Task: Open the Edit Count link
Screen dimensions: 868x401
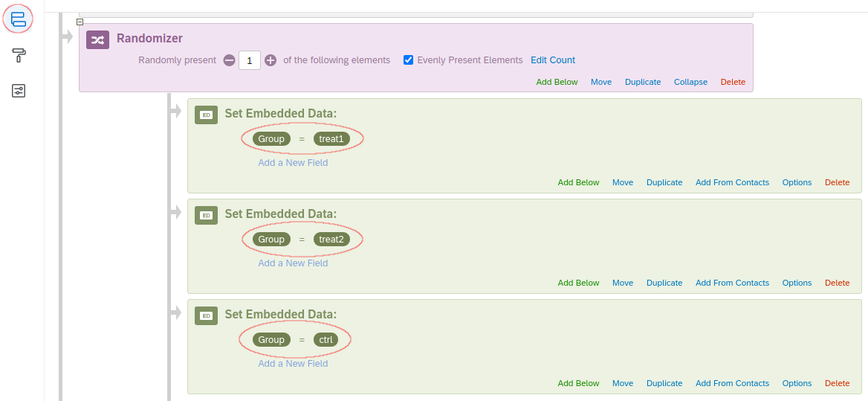Action: point(553,60)
